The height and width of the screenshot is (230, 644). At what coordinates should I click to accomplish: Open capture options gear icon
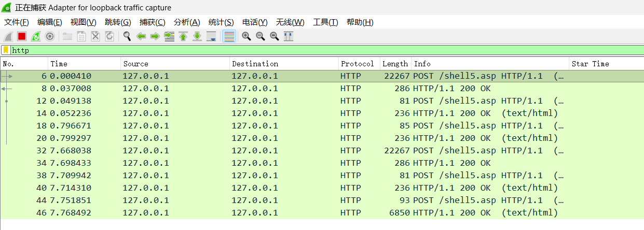(x=50, y=36)
